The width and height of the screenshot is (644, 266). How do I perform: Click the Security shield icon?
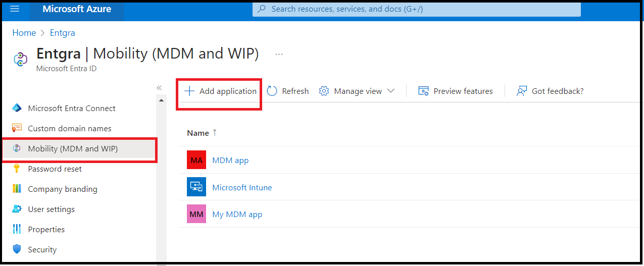coord(17,249)
